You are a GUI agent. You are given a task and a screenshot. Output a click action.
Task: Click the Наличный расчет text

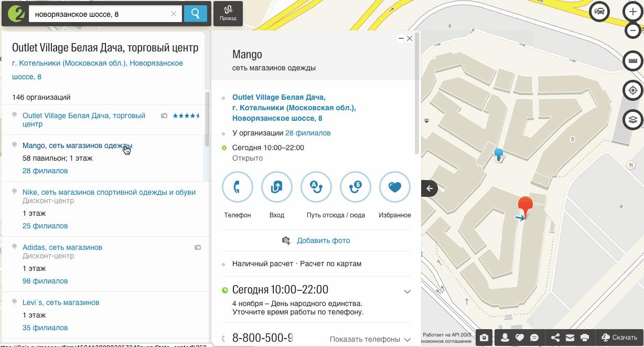tap(263, 264)
